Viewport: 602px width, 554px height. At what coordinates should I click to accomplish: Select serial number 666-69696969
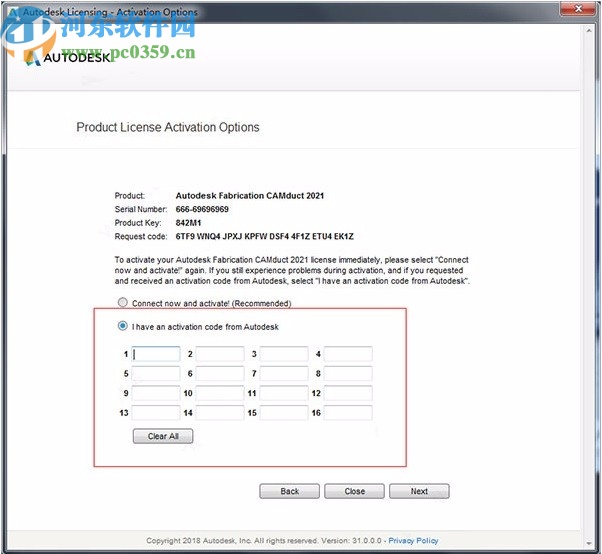pyautogui.click(x=202, y=209)
